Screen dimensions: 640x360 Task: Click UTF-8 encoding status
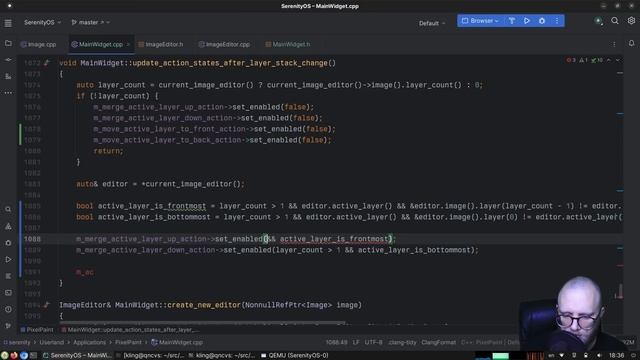373,342
